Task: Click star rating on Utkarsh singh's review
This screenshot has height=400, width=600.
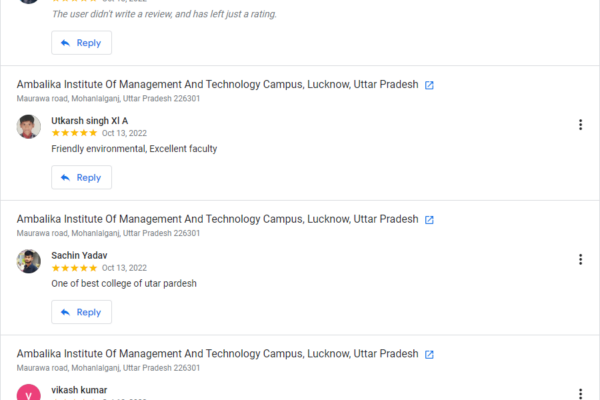Action: (74, 133)
